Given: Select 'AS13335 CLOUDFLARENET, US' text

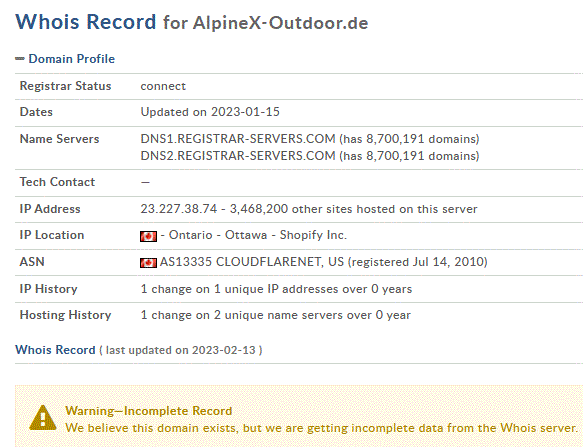Looking at the screenshot, I should tap(252, 262).
